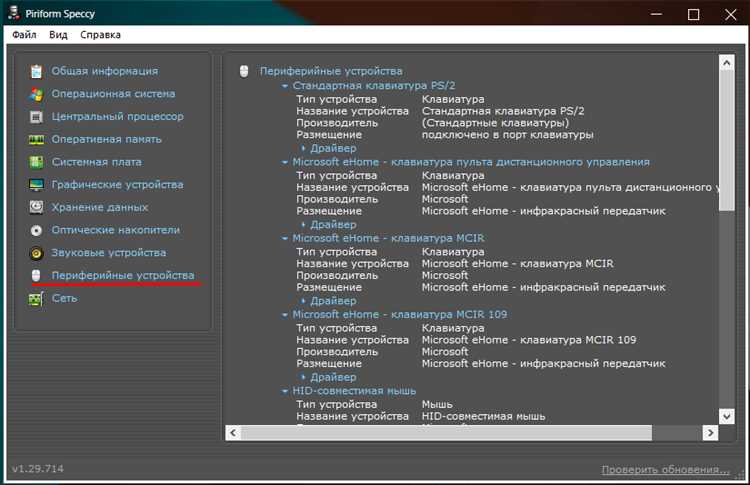This screenshot has height=485, width=750.
Task: Click the Оптические накопители disc icon
Action: click(36, 231)
